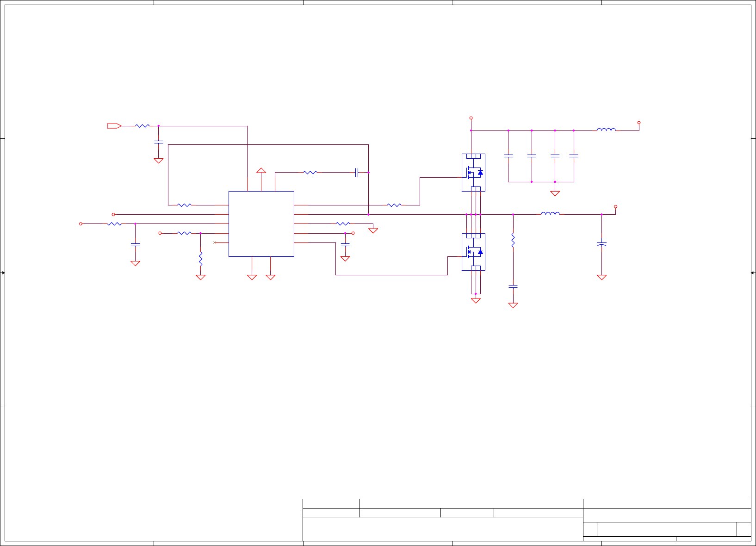Screen dimensions: 756x546
Task: Select the vertical snubber resistor below switch node
Action: (513, 240)
